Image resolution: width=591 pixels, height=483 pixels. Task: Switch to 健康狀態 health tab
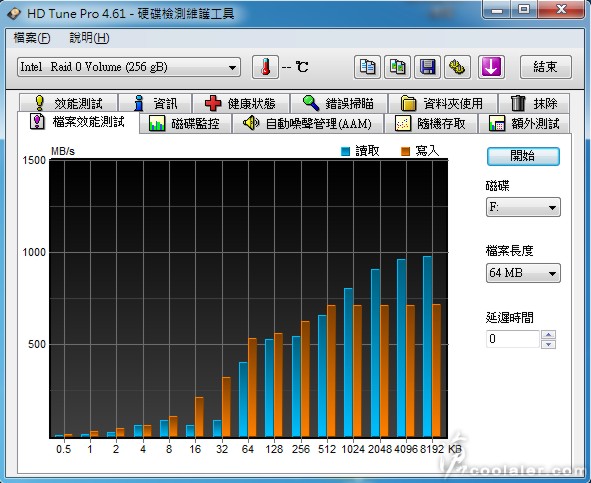tap(241, 103)
